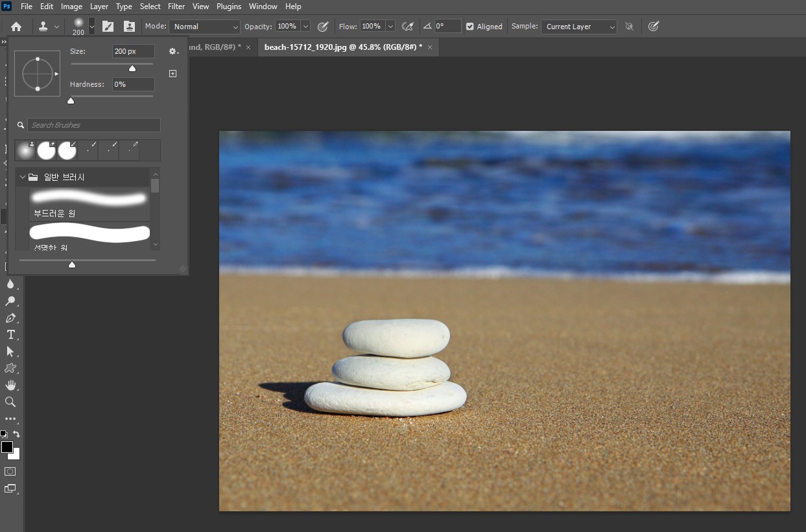Swap foreground and background colors
The height and width of the screenshot is (532, 806).
pos(17,434)
